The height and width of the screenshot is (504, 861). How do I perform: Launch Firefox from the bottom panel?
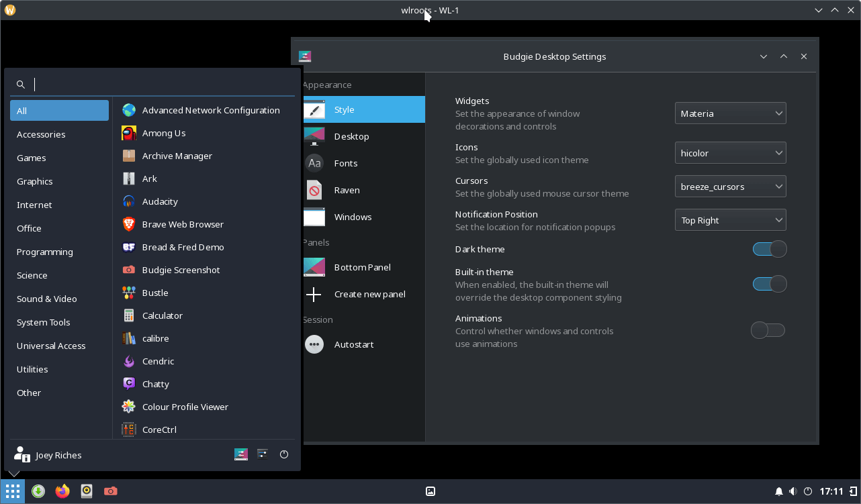pyautogui.click(x=62, y=491)
